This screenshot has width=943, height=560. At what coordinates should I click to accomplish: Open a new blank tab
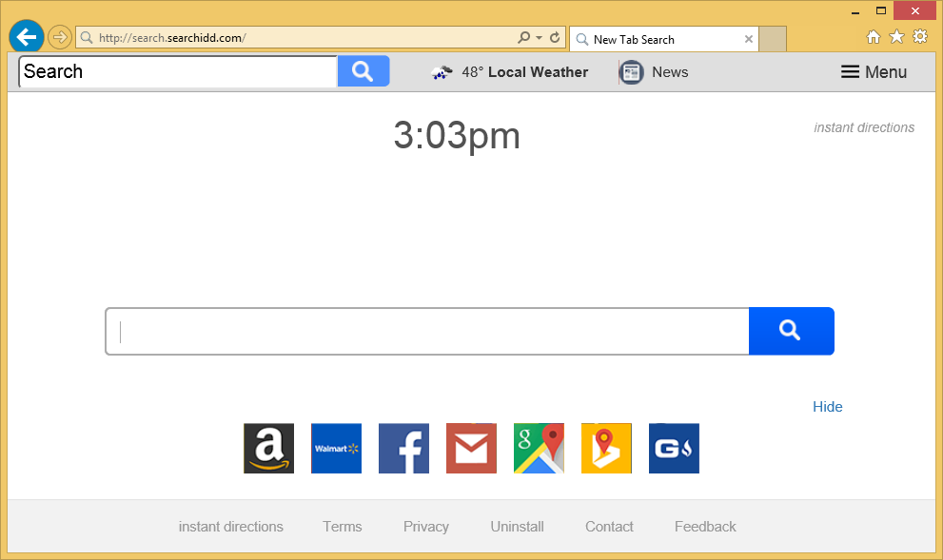773,39
